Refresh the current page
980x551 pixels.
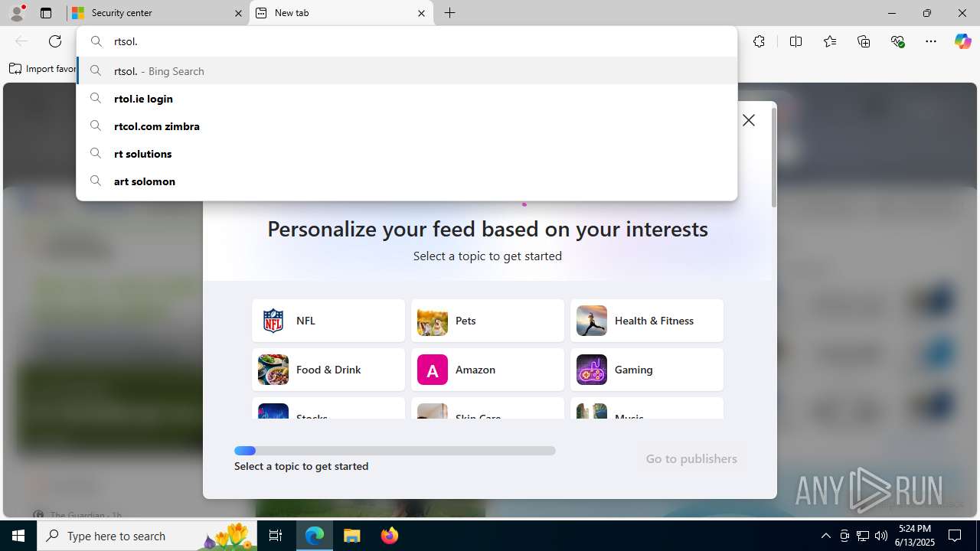tap(55, 41)
